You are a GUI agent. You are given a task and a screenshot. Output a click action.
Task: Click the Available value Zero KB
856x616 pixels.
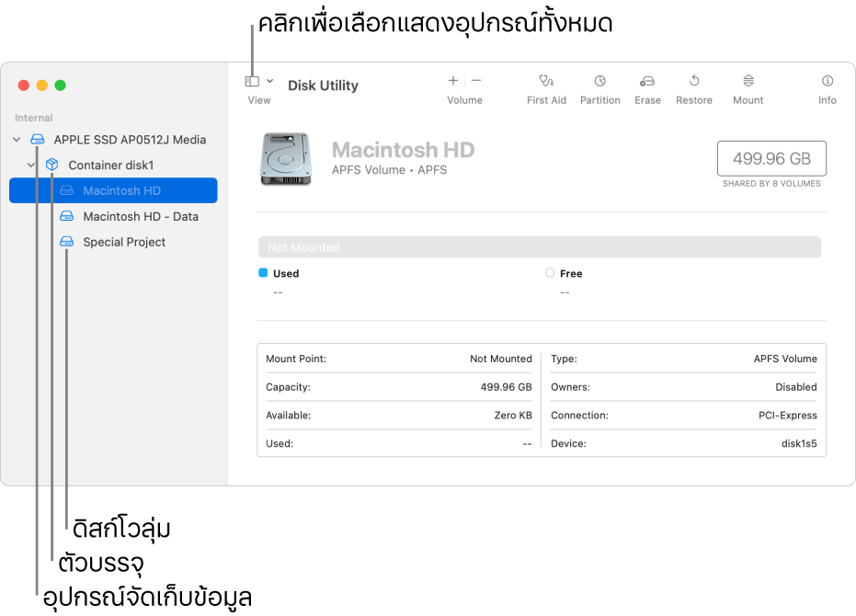click(513, 416)
